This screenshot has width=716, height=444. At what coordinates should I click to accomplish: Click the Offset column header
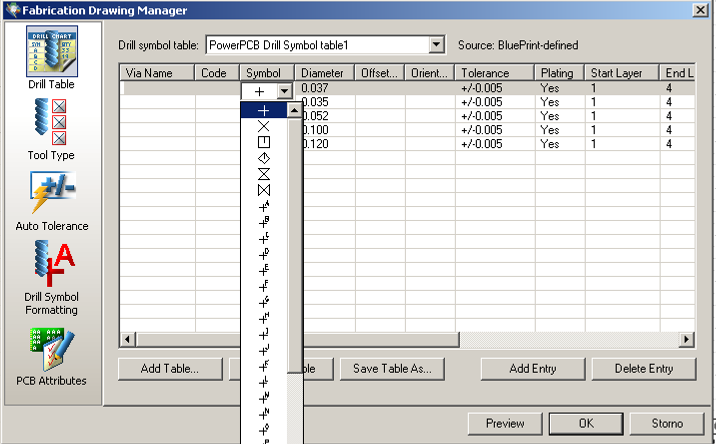coord(380,73)
